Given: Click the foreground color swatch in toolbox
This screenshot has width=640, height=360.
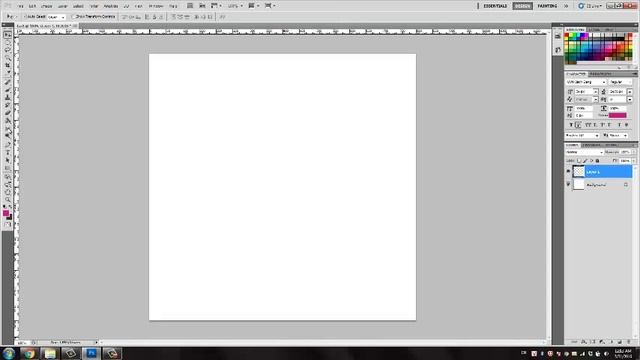Looking at the screenshot, I should [x=6, y=213].
